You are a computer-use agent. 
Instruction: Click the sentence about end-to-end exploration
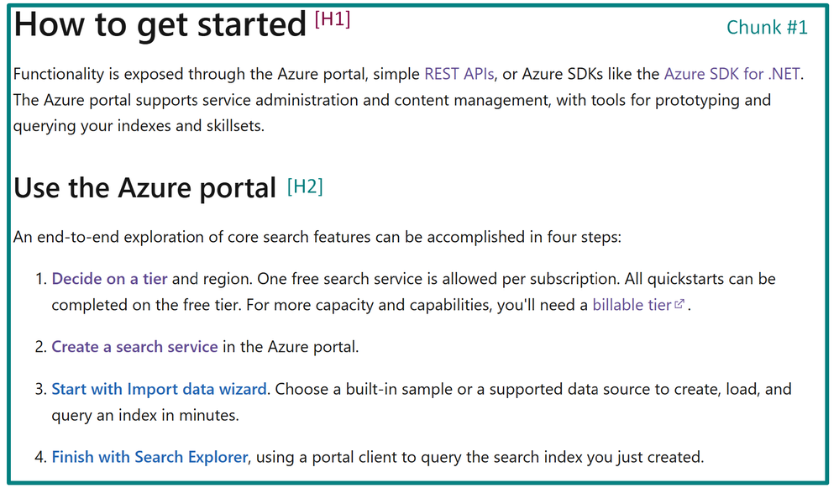click(x=317, y=237)
